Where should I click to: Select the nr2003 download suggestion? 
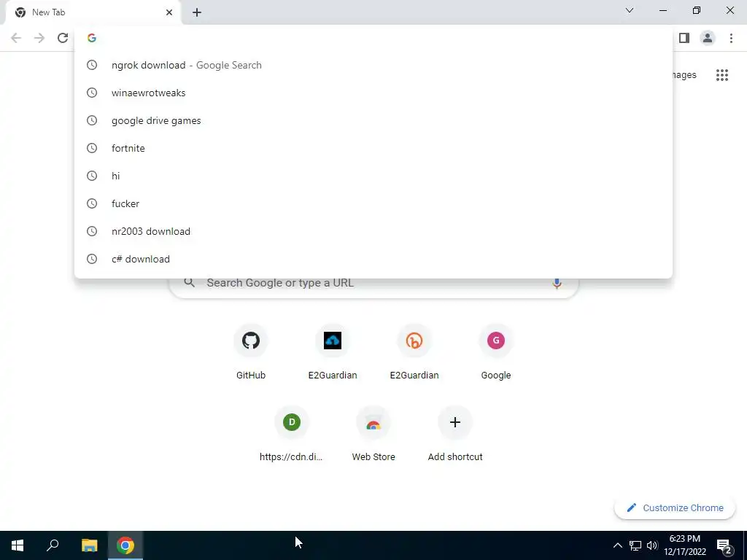[x=373, y=231]
